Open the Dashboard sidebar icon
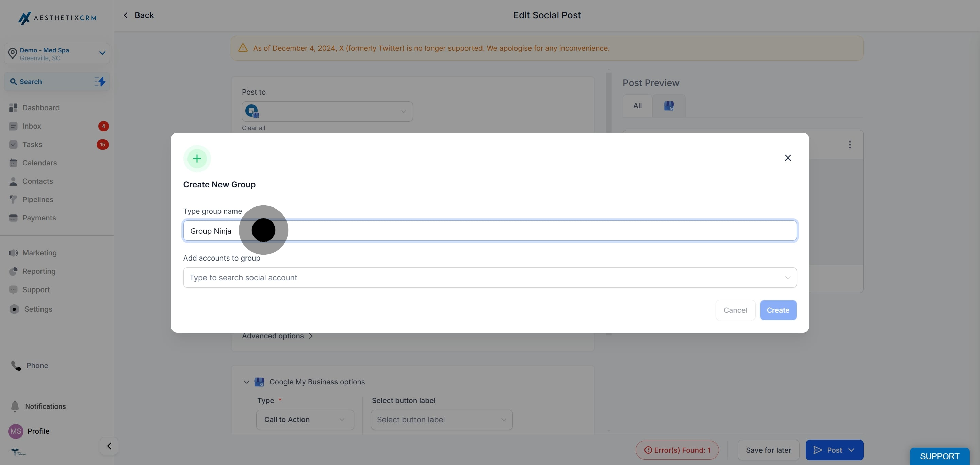 click(x=13, y=108)
